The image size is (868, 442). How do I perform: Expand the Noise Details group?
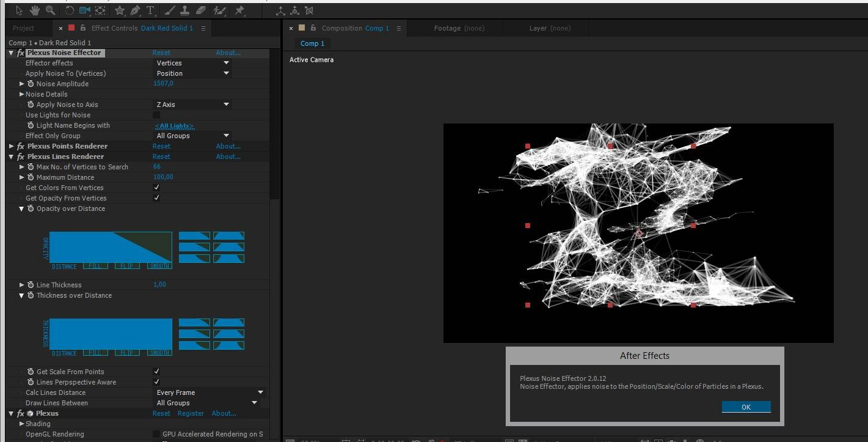tap(22, 94)
